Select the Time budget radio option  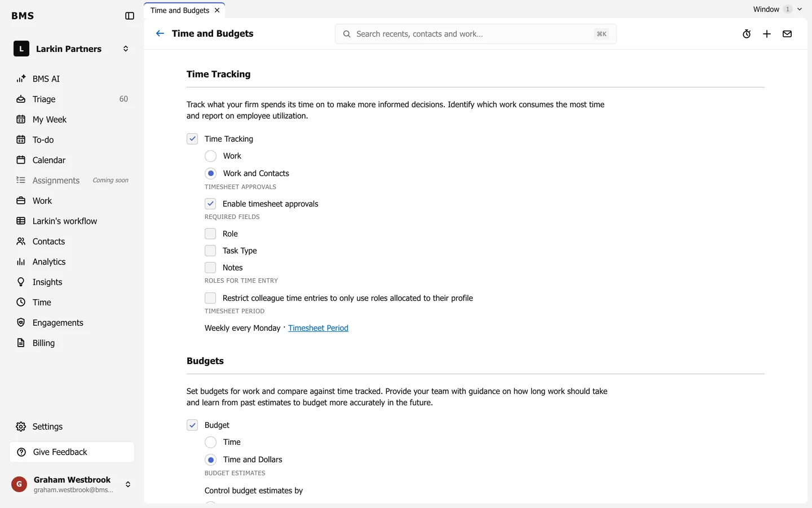click(x=210, y=442)
